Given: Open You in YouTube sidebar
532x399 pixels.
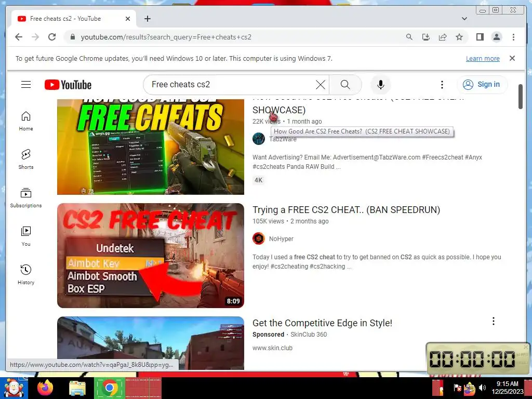Looking at the screenshot, I should click(x=26, y=236).
